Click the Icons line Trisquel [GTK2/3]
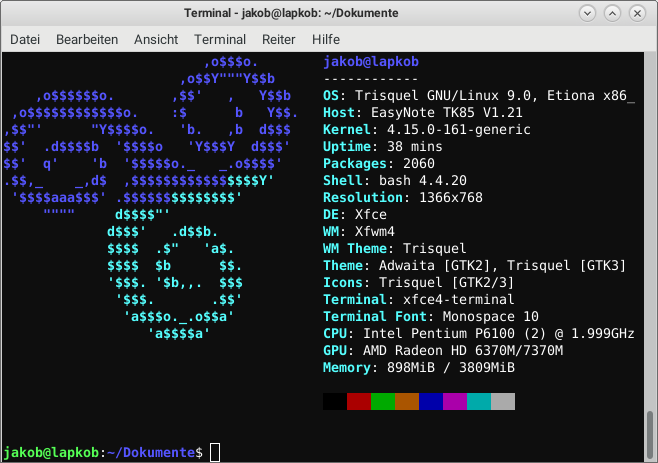 [418, 283]
